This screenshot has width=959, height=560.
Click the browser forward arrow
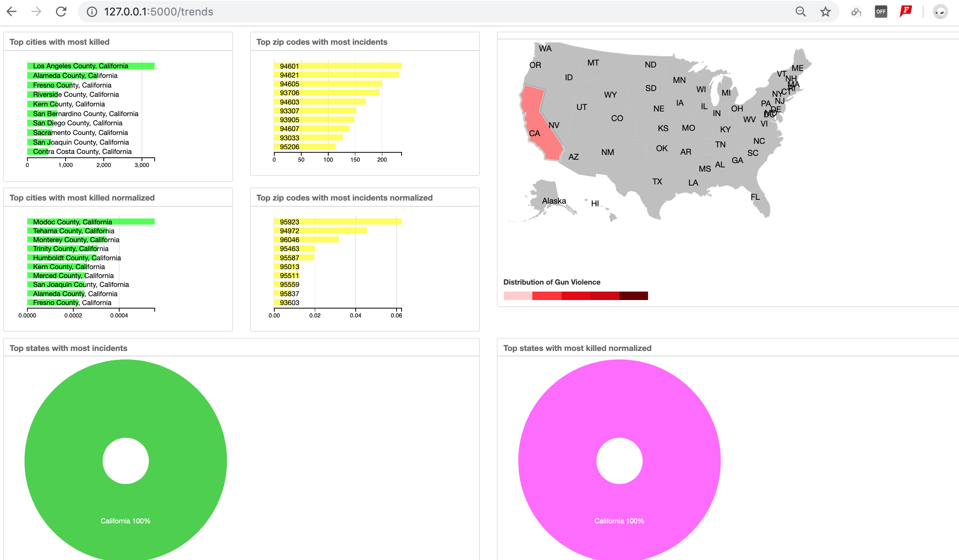36,12
